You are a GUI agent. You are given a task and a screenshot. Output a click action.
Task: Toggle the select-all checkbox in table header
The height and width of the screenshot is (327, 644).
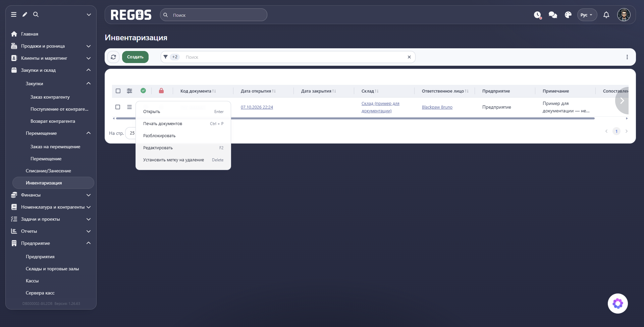tap(118, 91)
